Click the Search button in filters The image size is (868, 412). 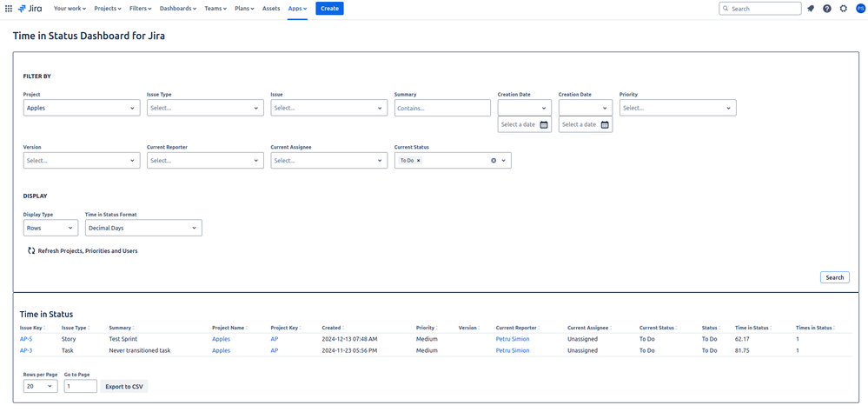(834, 277)
